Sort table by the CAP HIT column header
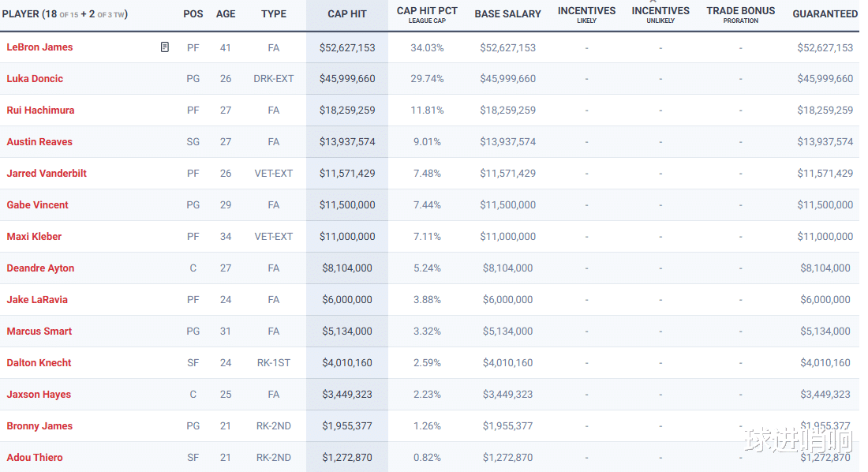 [x=347, y=14]
